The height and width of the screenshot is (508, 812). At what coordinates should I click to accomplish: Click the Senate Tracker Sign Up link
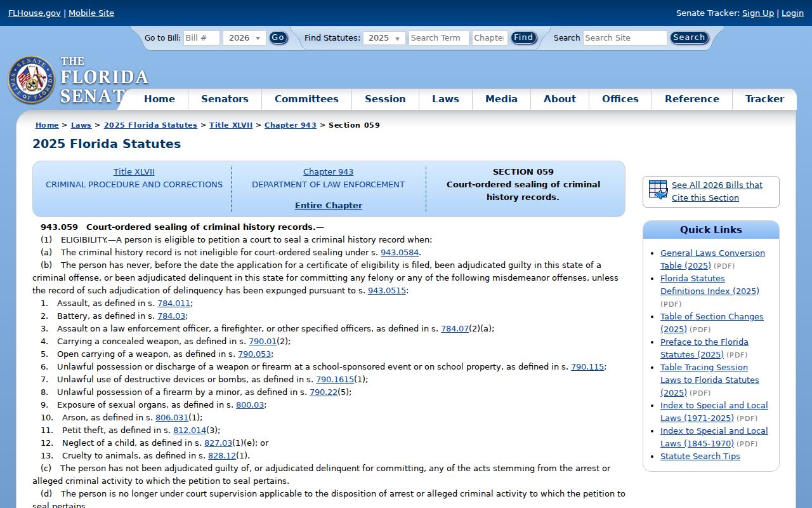pyautogui.click(x=758, y=13)
